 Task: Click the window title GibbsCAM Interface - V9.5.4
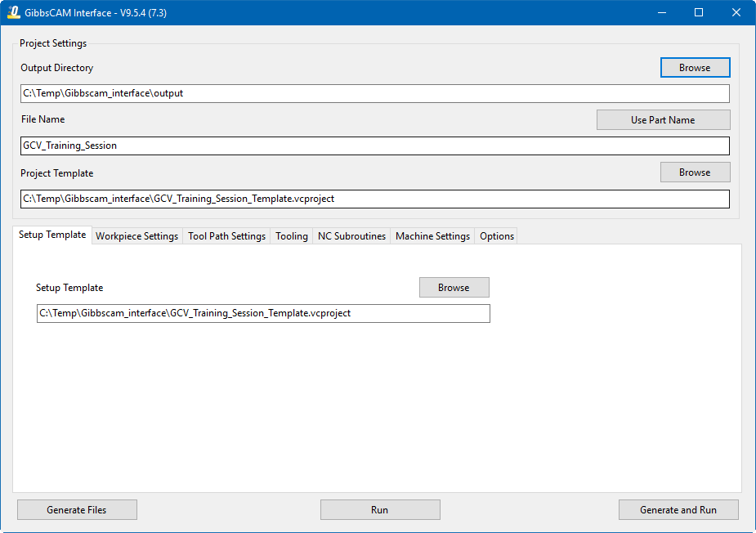click(x=96, y=13)
